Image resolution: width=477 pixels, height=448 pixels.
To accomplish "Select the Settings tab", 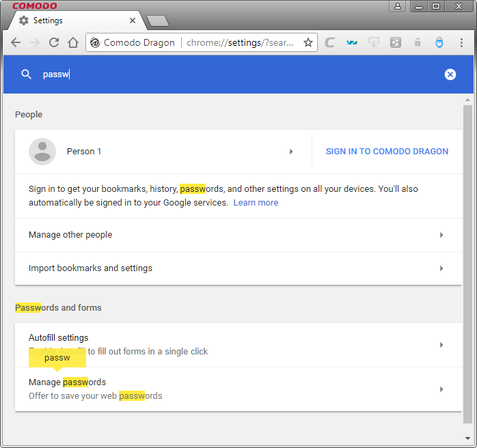I will click(76, 20).
